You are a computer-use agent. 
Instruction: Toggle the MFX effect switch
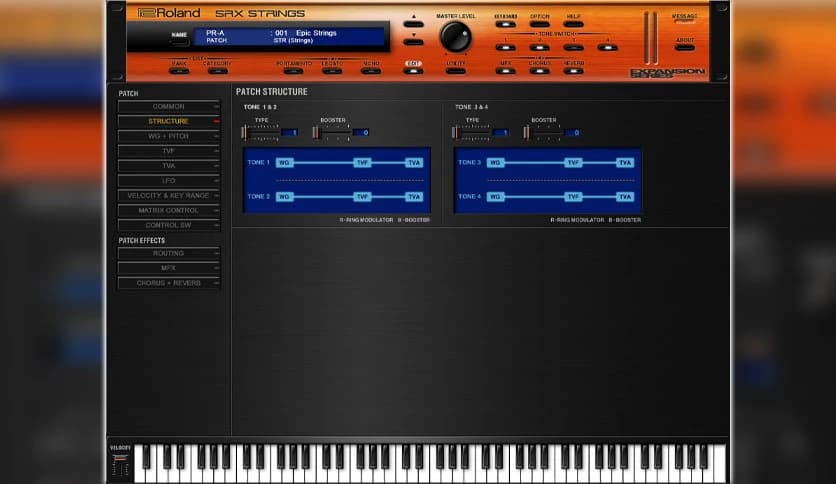click(505, 71)
